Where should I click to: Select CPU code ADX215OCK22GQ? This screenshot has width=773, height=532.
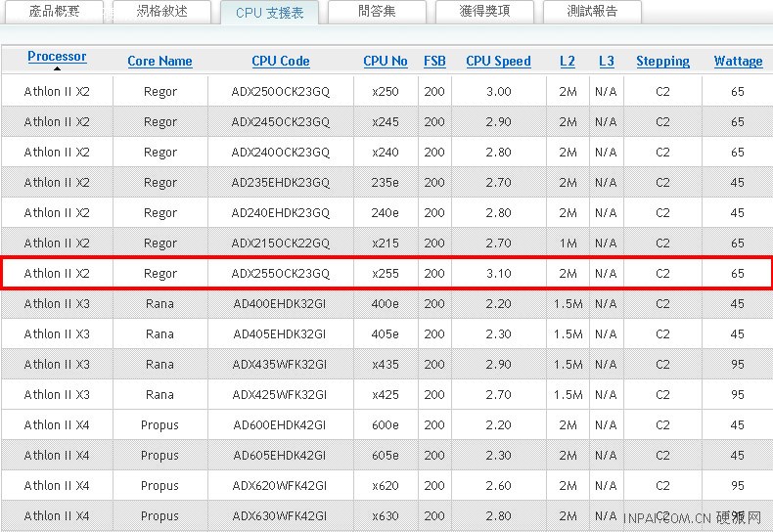point(281,243)
